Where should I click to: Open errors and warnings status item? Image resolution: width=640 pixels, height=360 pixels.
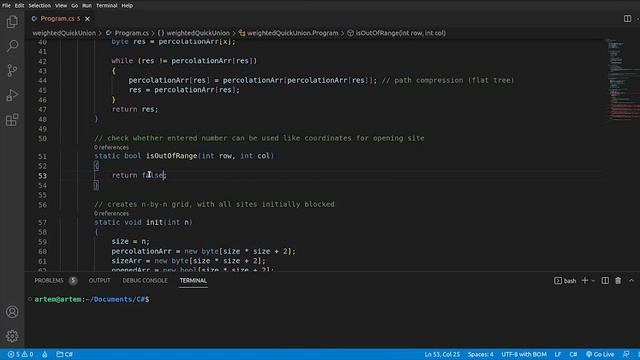pyautogui.click(x=20, y=354)
